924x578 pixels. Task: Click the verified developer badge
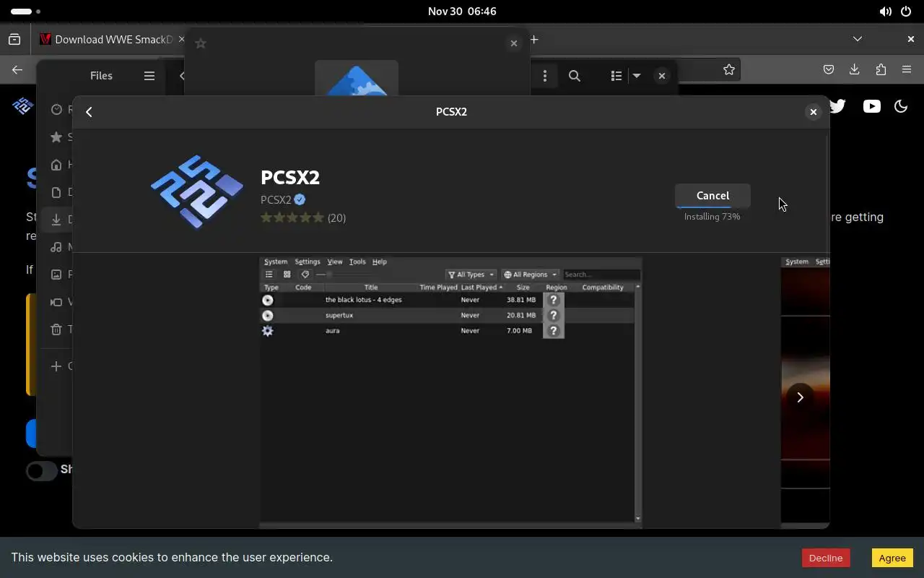coord(300,200)
